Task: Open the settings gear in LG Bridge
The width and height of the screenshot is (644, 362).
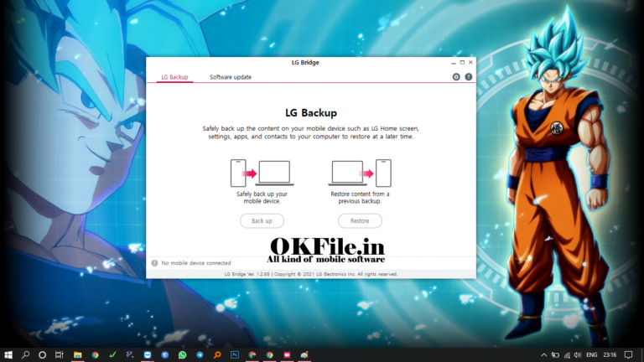Action: pyautogui.click(x=456, y=77)
